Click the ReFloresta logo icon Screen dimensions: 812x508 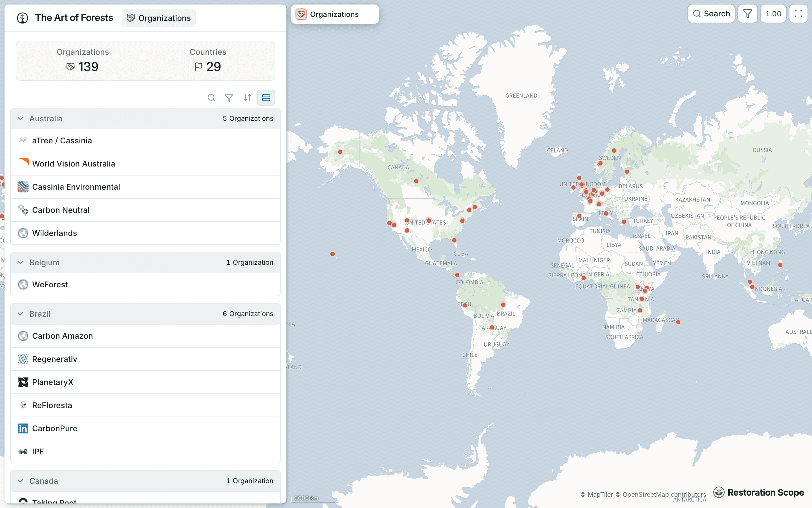(23, 406)
